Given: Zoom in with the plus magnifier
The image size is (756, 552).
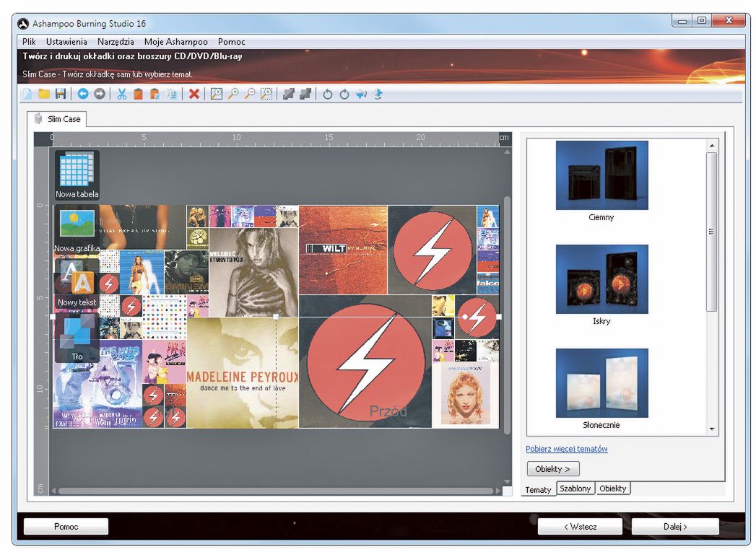Looking at the screenshot, I should tap(233, 94).
